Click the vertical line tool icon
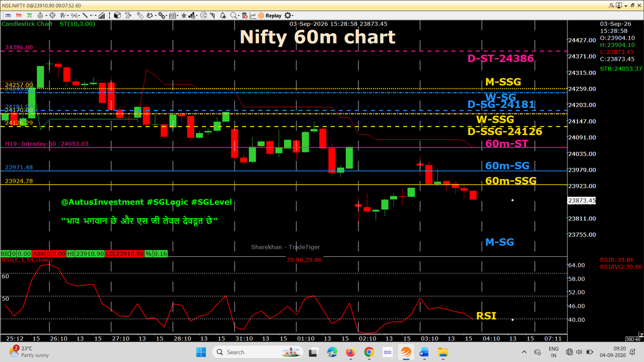 109,16
